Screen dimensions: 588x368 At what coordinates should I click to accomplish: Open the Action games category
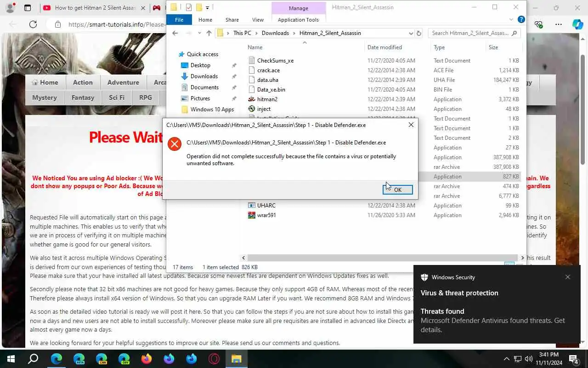[x=83, y=82]
